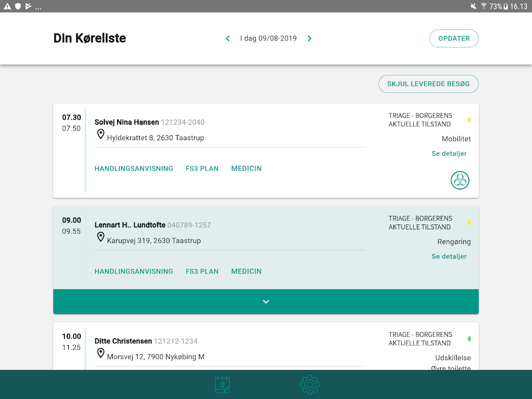Click battery icon in status bar
The image size is (532, 399).
[x=506, y=6]
